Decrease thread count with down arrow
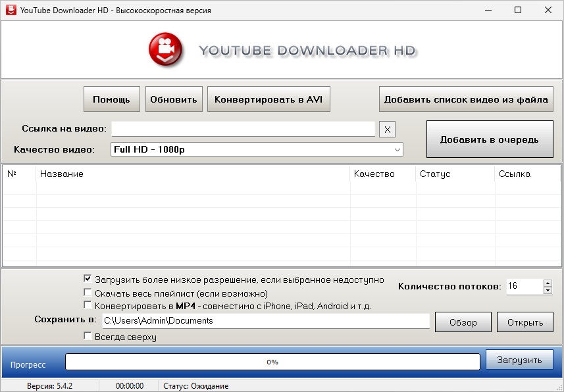This screenshot has width=564, height=392. [x=548, y=291]
